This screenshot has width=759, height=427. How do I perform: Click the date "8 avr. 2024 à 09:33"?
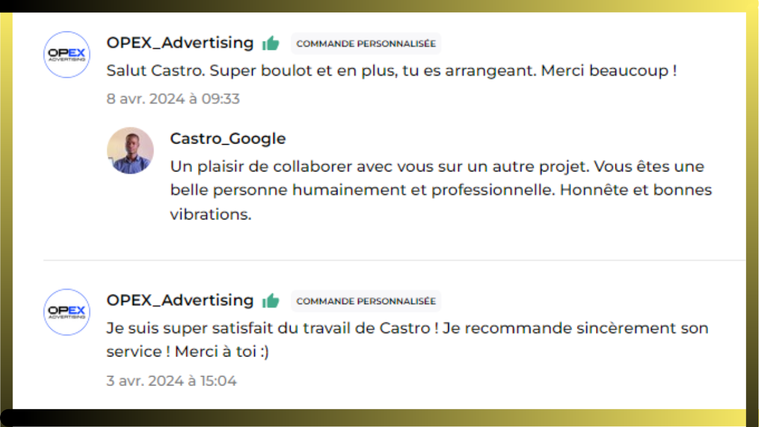point(173,99)
